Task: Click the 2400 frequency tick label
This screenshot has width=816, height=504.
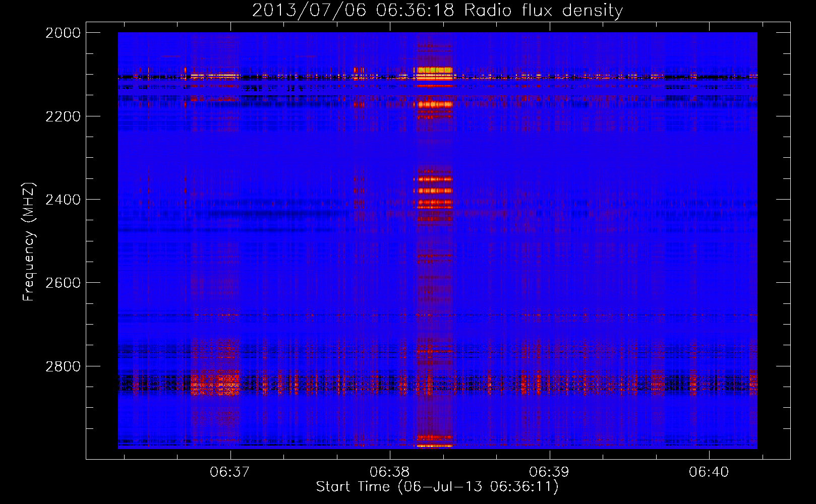Action: click(63, 200)
